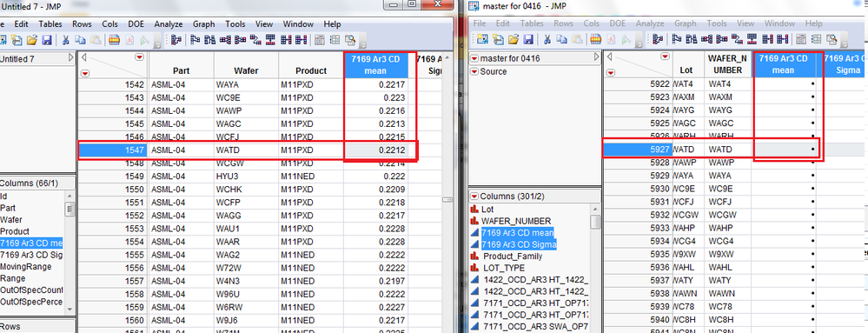Select WAFER_NUMBER in master column list

516,221
